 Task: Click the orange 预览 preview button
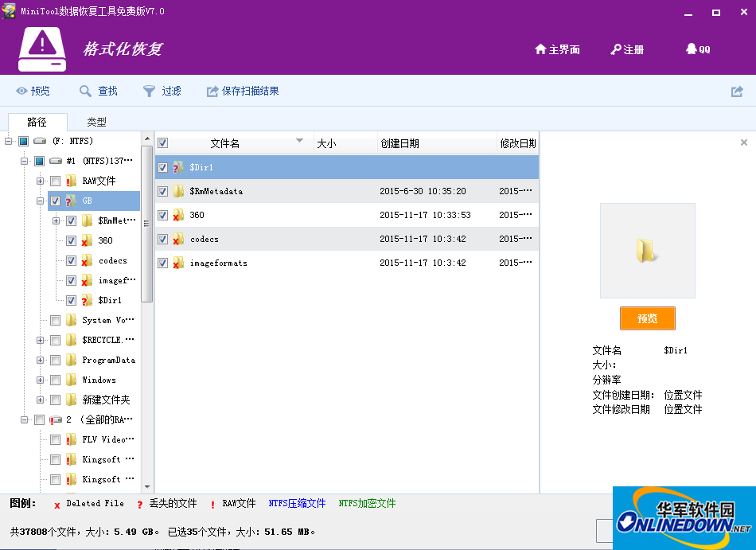click(x=647, y=318)
